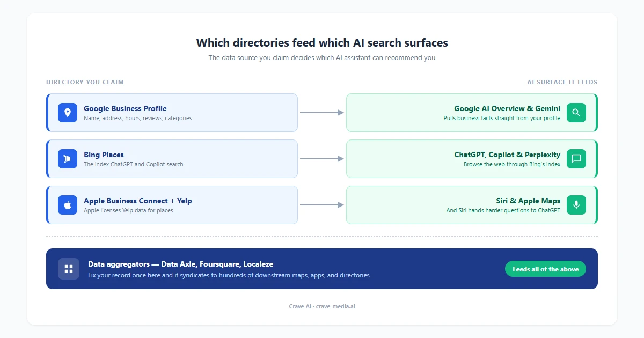Select the 'Google Business Profile' heading

[x=125, y=108]
